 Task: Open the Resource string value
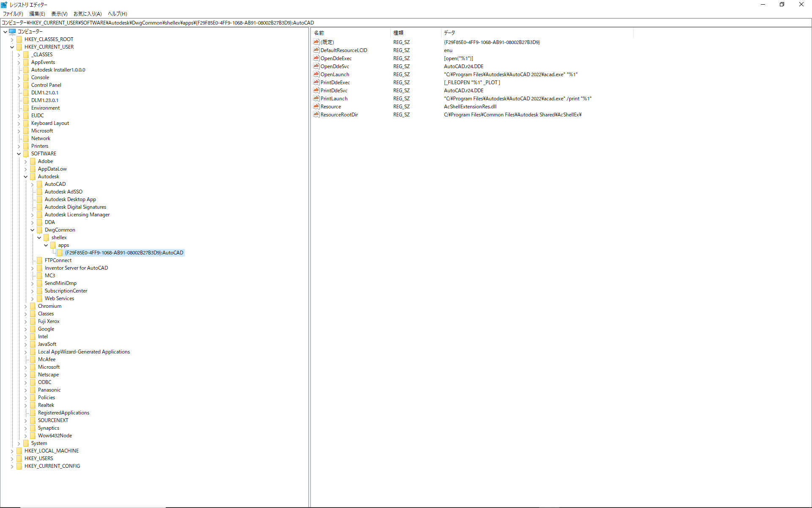[x=330, y=106]
